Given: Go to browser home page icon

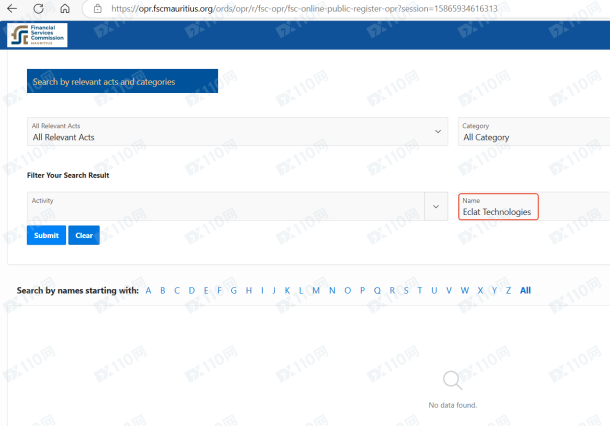Looking at the screenshot, I should click(x=65, y=9).
